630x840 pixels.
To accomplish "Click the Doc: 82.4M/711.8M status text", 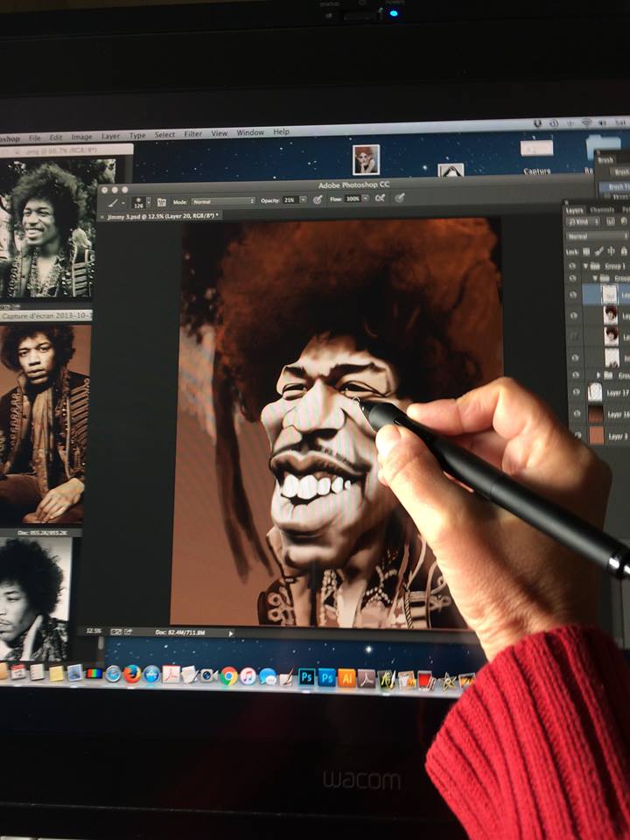I will pyautogui.click(x=180, y=633).
